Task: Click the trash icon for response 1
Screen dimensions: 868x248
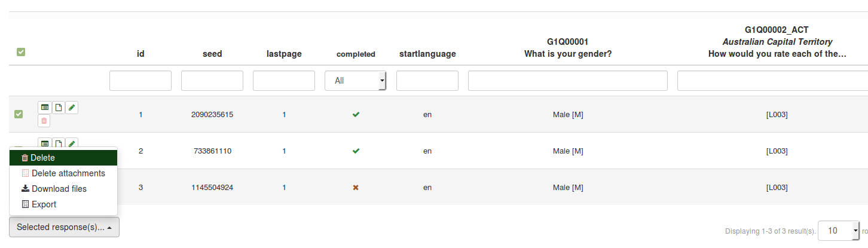Action: point(44,121)
